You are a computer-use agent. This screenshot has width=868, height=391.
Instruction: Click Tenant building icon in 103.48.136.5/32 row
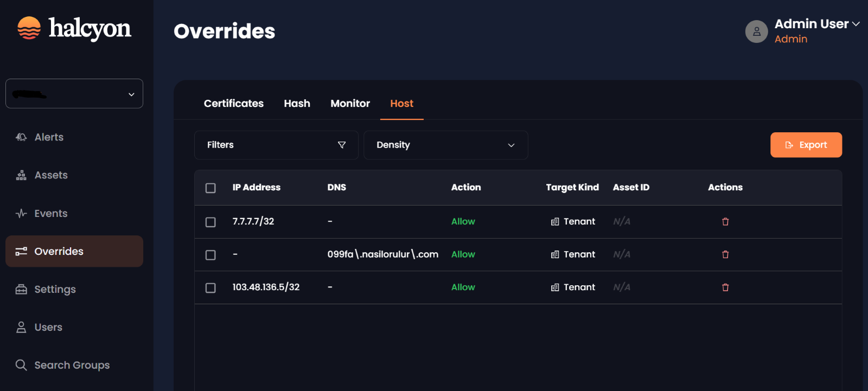click(555, 287)
